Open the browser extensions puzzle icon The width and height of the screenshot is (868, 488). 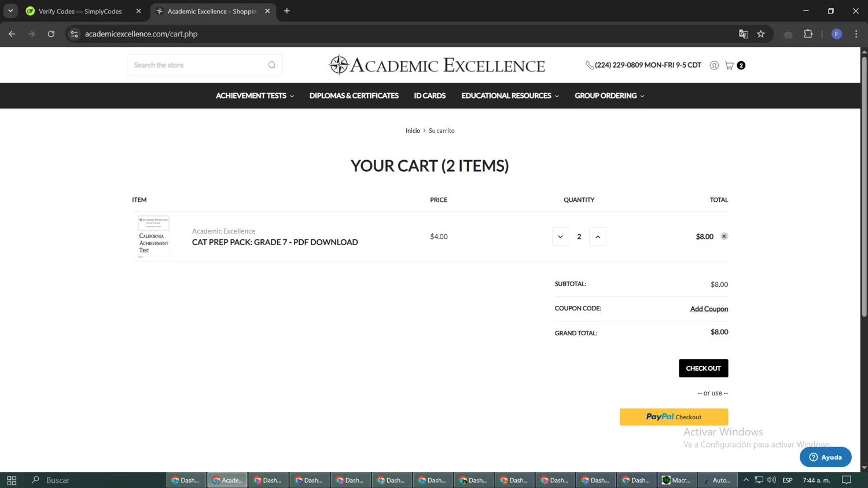point(808,34)
